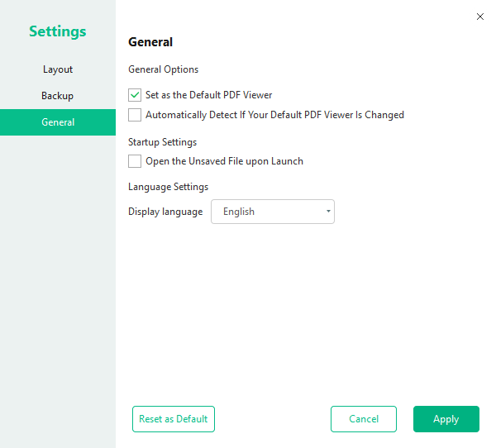Click the 'Open the Unsaved File upon Launch' text
The width and height of the screenshot is (496, 448).
coord(224,161)
